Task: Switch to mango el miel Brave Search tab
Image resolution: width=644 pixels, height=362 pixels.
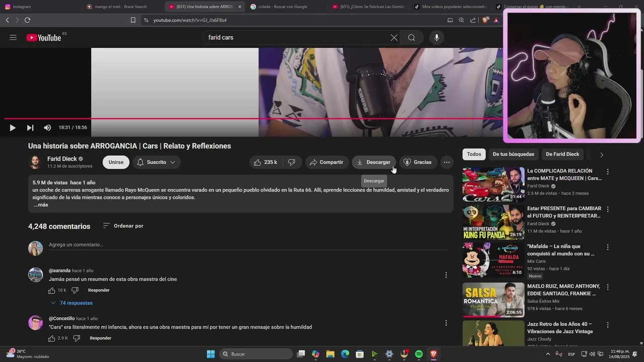Action: click(x=122, y=7)
